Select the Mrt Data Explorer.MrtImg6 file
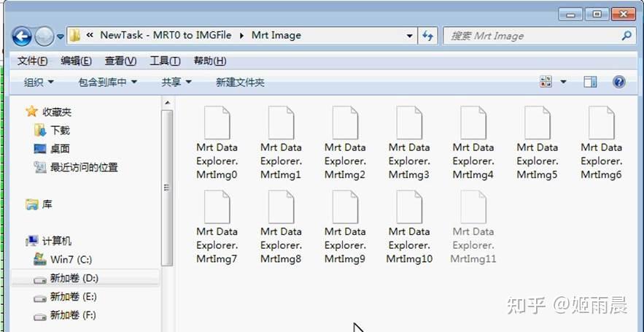This screenshot has width=644, height=332. (x=601, y=143)
